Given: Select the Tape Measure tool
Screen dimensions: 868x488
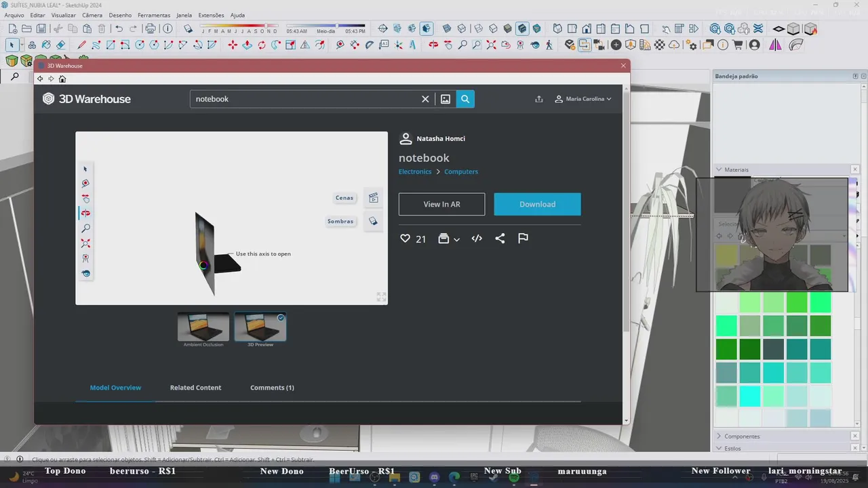Looking at the screenshot, I should 340,45.
